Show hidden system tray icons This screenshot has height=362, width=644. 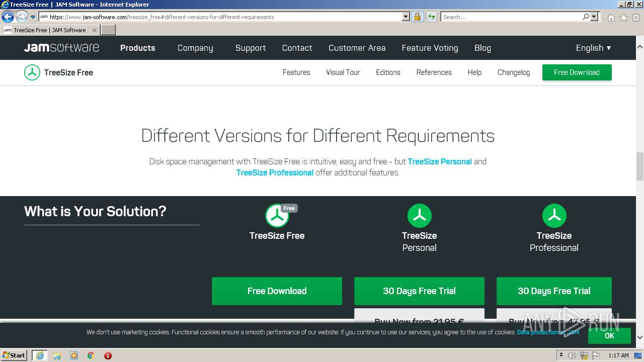pos(561,355)
